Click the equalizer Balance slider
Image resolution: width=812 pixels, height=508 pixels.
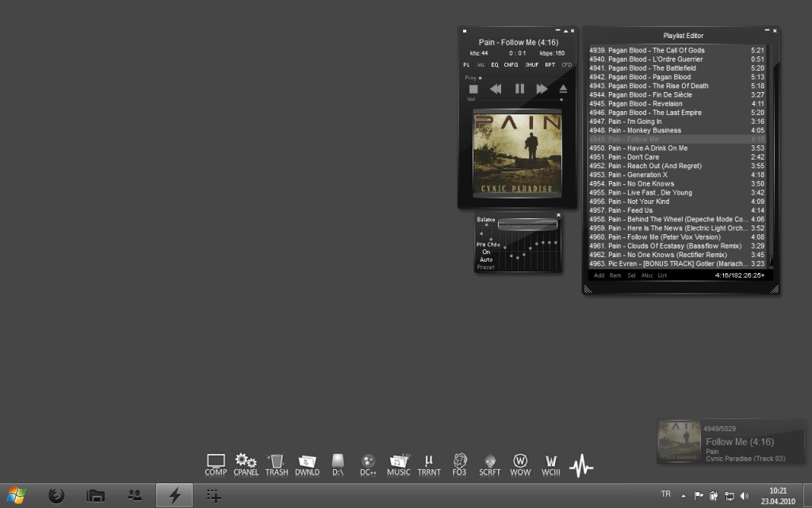(x=486, y=225)
